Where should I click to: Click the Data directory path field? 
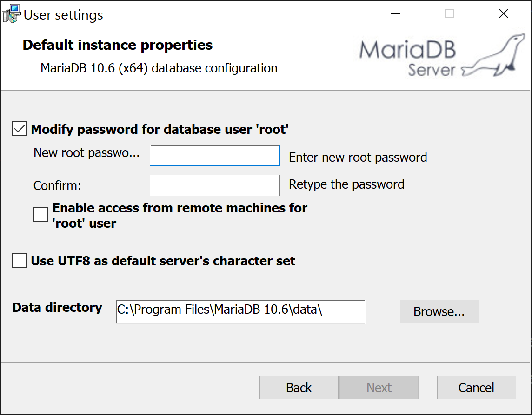click(x=240, y=311)
